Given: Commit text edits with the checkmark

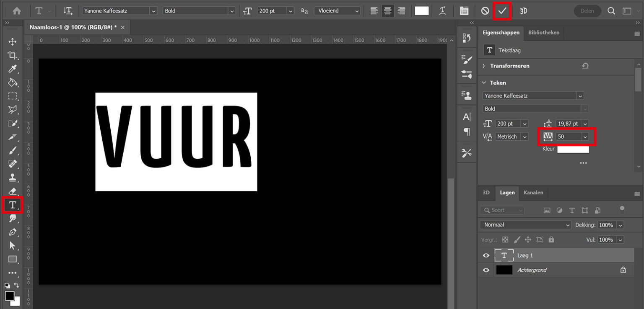Looking at the screenshot, I should coord(502,11).
